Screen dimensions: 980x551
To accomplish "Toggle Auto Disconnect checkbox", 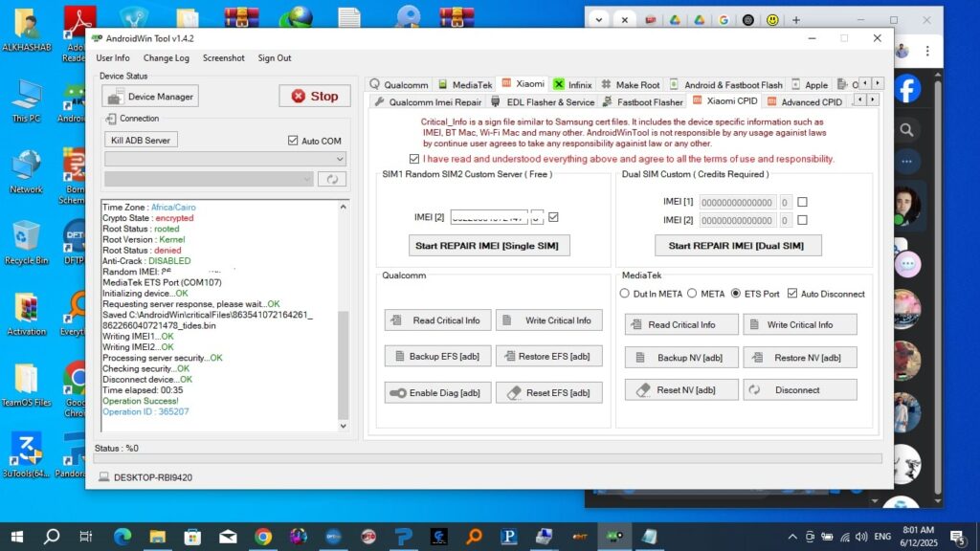I will click(x=791, y=294).
